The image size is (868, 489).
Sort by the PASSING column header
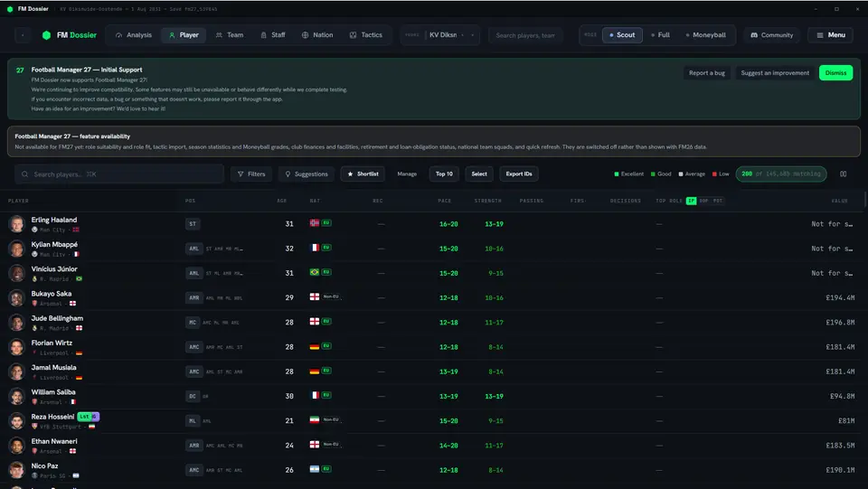point(532,201)
